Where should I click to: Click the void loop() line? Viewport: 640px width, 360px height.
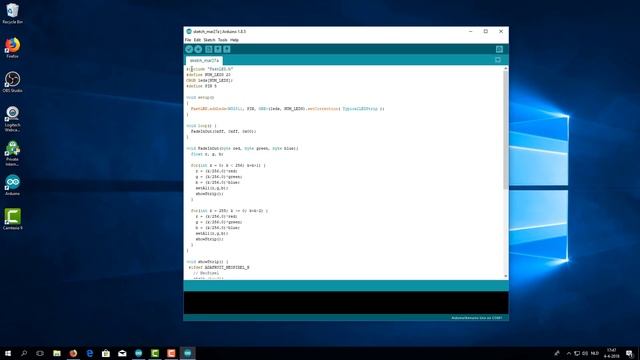[201, 126]
